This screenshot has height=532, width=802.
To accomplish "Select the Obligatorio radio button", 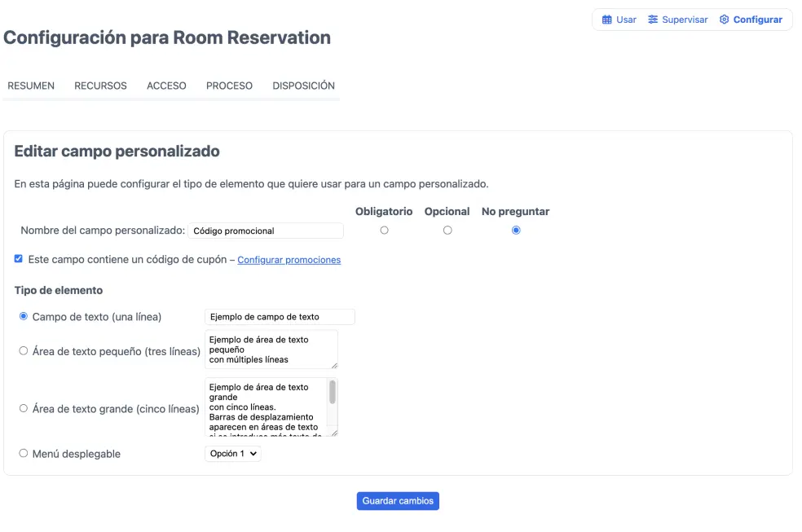I will (x=384, y=231).
